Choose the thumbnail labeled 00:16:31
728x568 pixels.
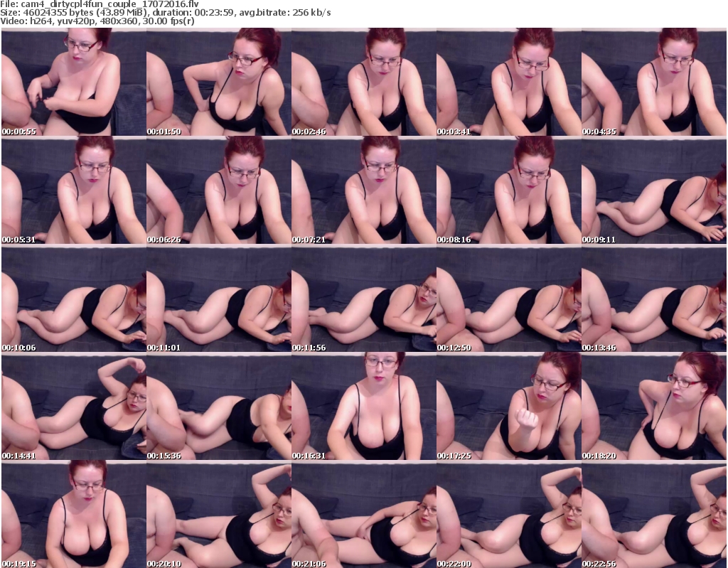364,407
